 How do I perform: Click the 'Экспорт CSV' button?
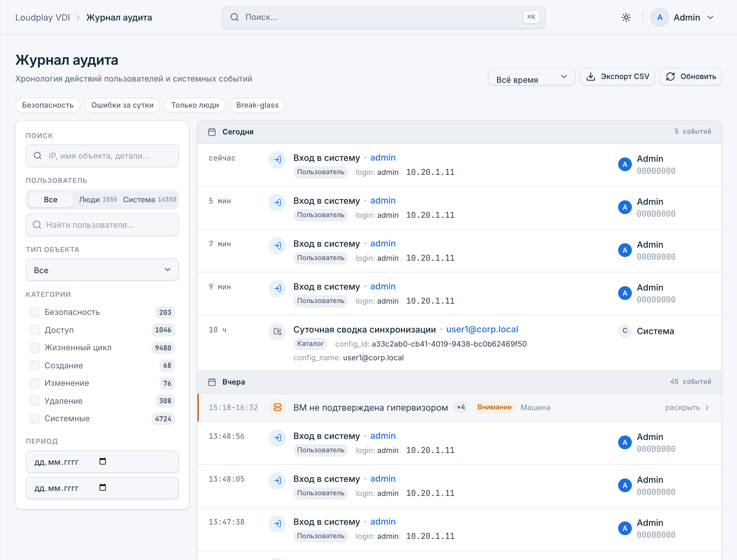click(x=617, y=77)
